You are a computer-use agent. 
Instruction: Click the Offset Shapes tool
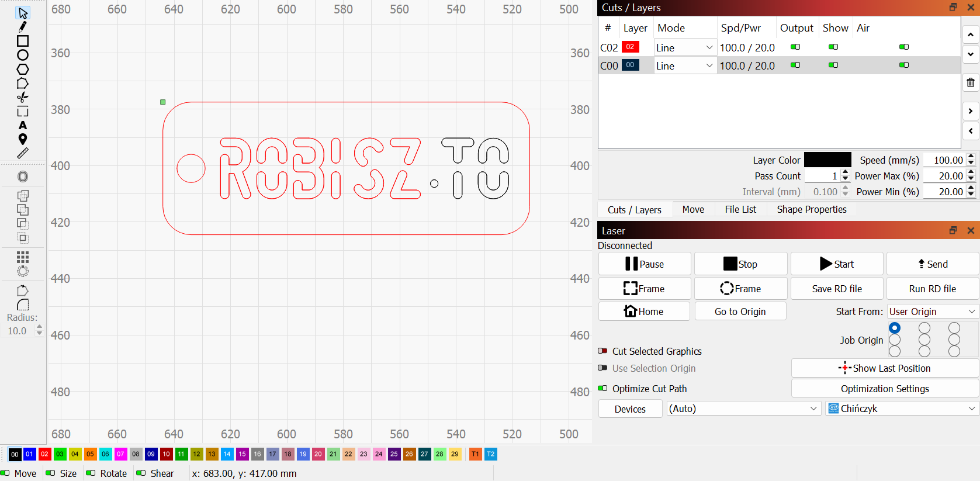click(x=23, y=177)
